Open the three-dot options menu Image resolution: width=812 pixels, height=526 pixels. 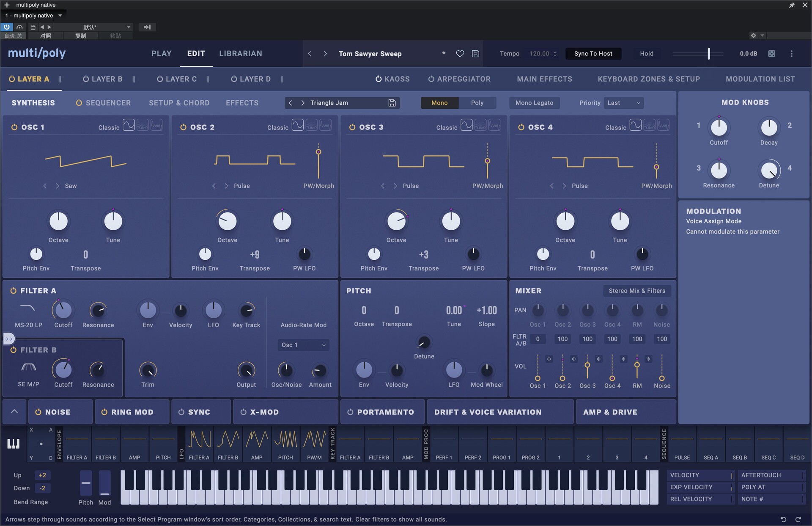[792, 54]
